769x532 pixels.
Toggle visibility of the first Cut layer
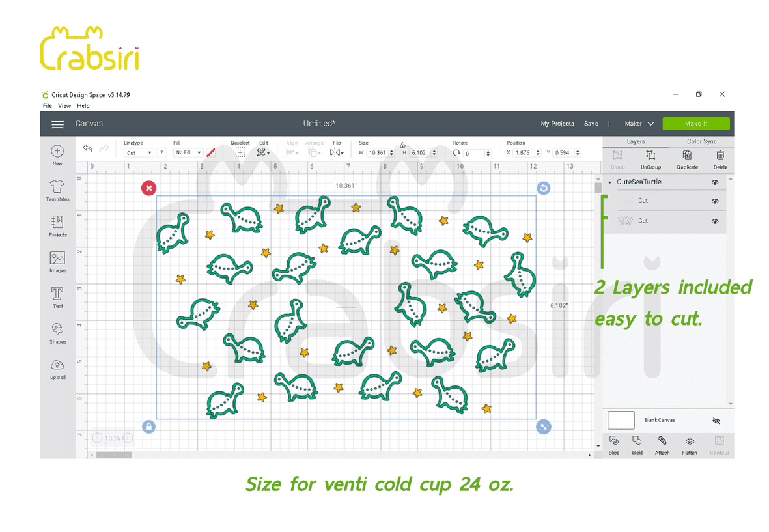click(715, 201)
